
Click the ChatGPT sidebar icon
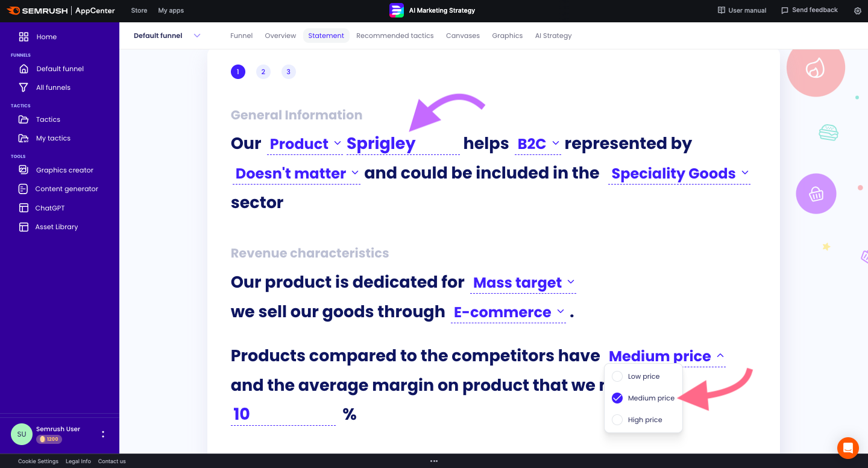(x=24, y=208)
